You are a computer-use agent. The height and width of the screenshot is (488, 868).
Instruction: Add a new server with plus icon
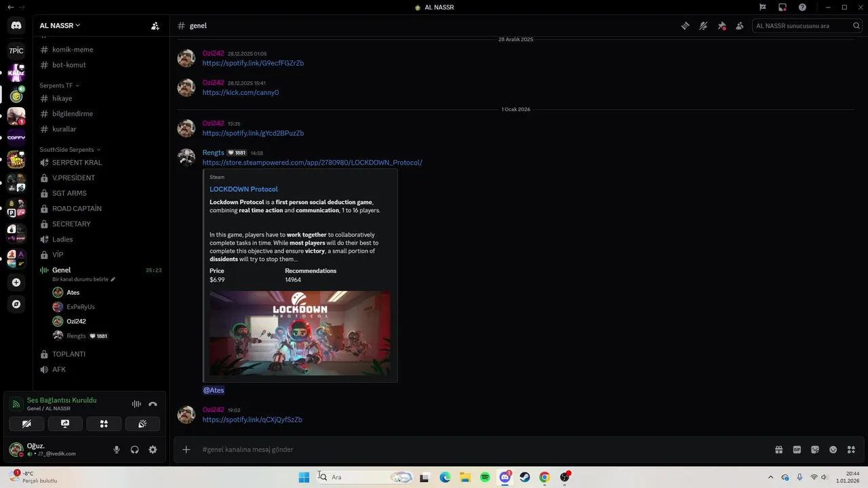[x=16, y=283]
